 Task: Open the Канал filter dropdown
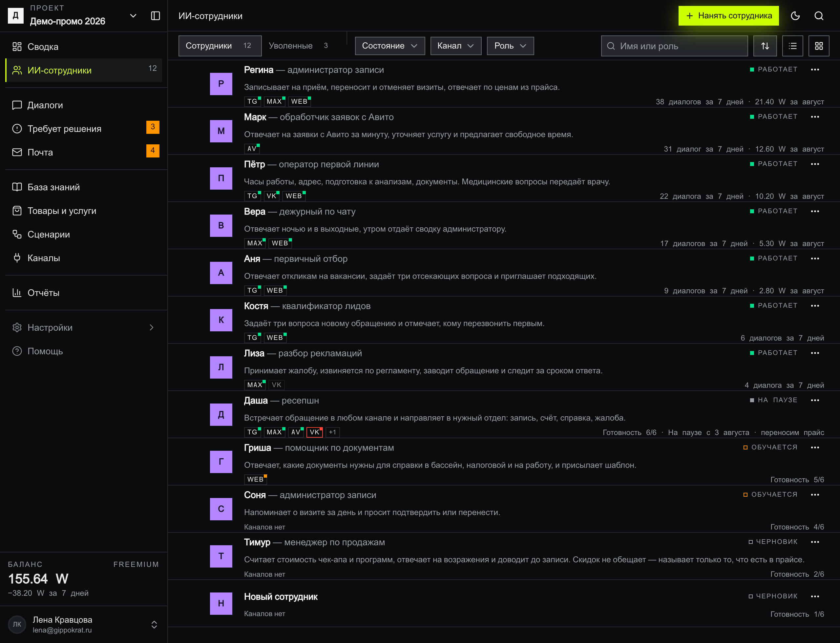coord(456,46)
